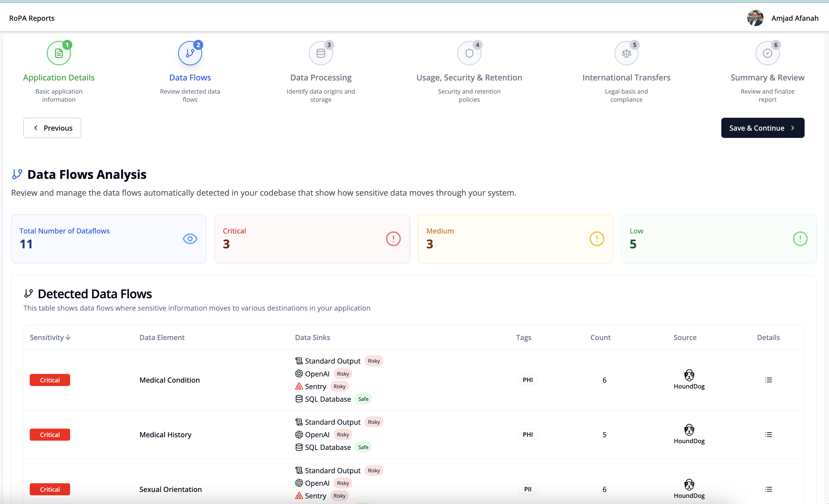Viewport: 829px width, 504px height.
Task: Click the Usage, Security & Retention shield icon
Action: click(x=469, y=53)
